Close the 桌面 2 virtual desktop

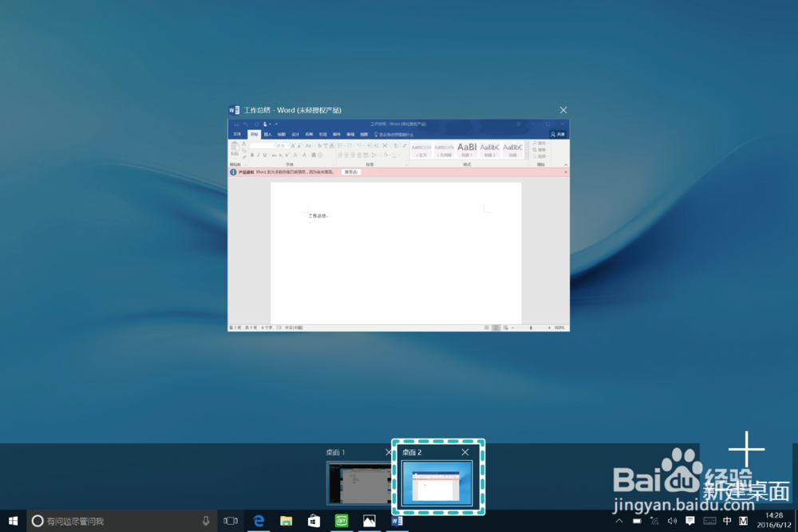(465, 452)
